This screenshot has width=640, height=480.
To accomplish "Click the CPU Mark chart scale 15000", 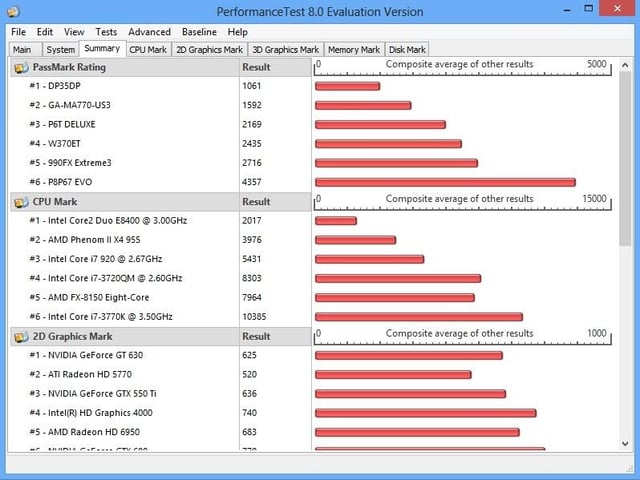I will coord(594,199).
